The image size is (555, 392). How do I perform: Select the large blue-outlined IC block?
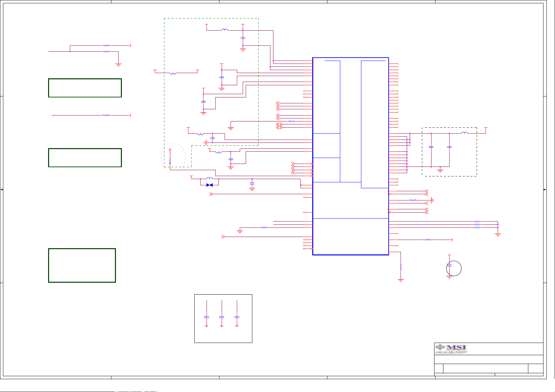[x=350, y=156]
